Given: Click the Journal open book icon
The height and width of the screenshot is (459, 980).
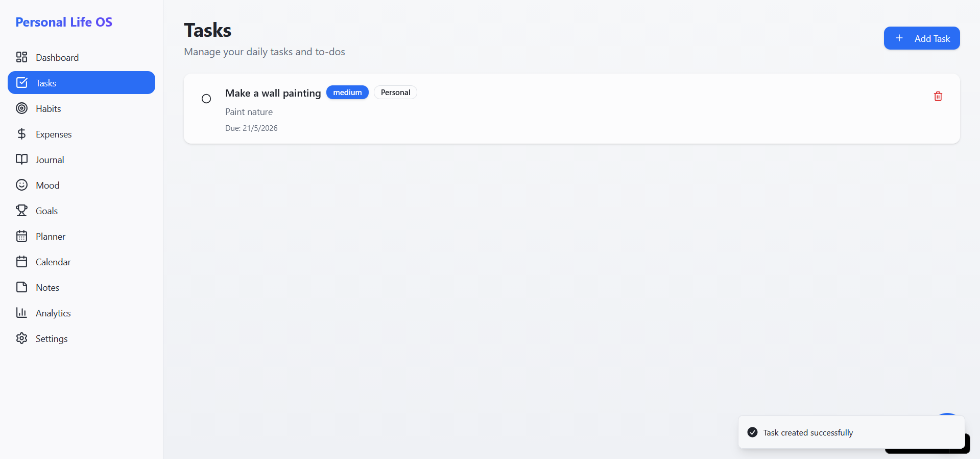Looking at the screenshot, I should (21, 159).
